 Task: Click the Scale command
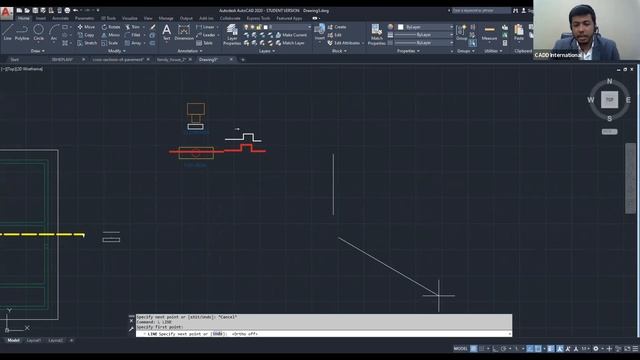(x=110, y=43)
